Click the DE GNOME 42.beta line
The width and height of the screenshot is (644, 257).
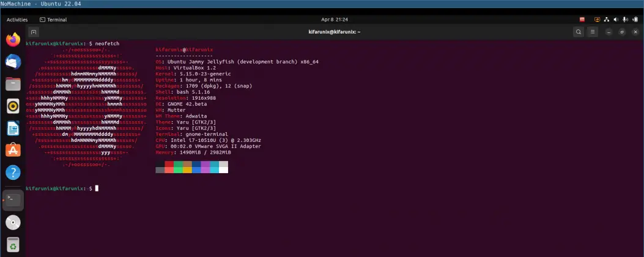(181, 104)
